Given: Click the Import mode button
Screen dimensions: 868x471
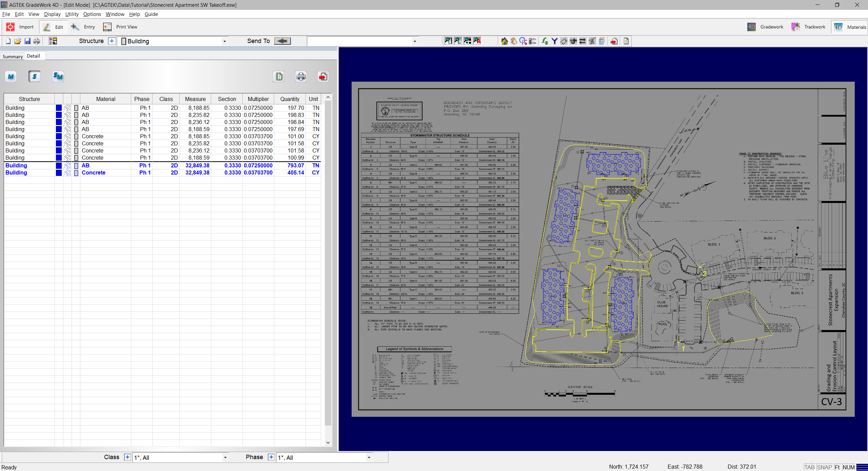Looking at the screenshot, I should 20,27.
